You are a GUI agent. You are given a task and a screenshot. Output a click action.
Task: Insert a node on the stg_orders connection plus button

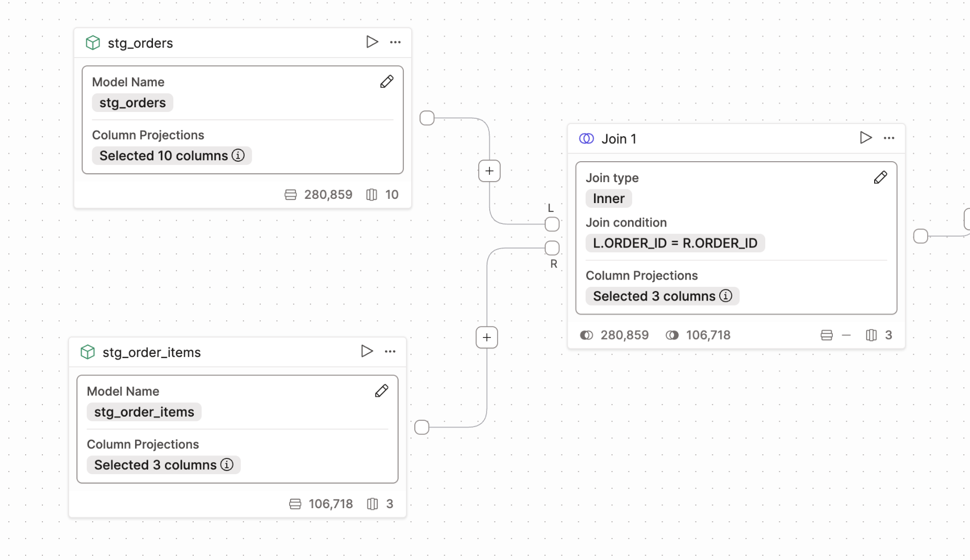(489, 171)
